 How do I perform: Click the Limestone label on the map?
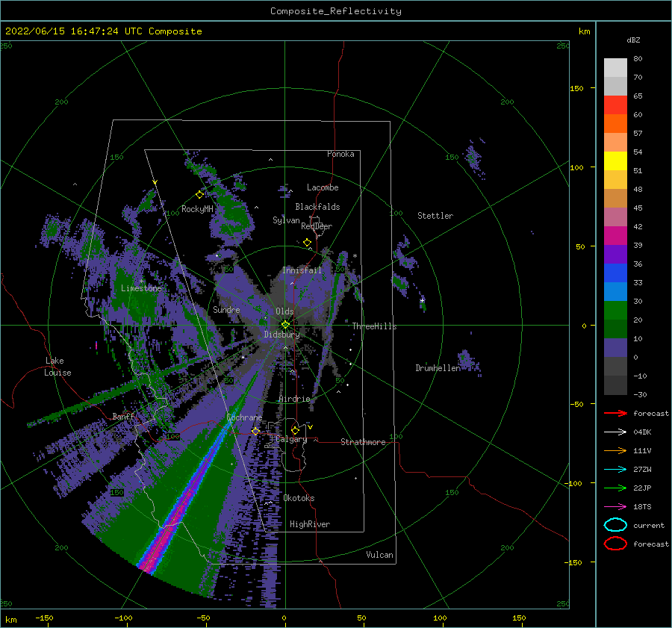click(141, 288)
